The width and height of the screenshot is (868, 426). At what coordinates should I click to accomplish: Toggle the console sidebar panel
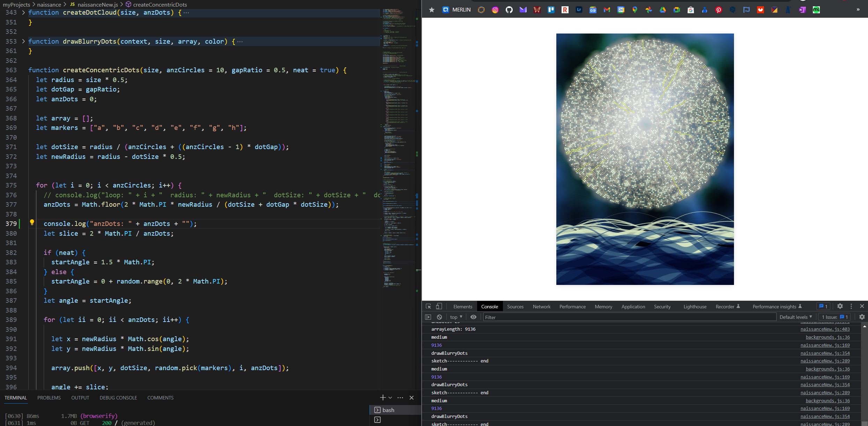pos(428,317)
